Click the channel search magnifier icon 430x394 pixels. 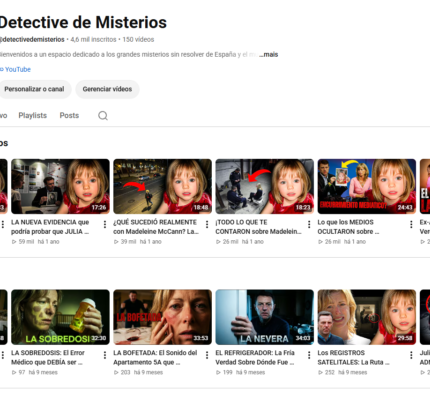tap(103, 116)
